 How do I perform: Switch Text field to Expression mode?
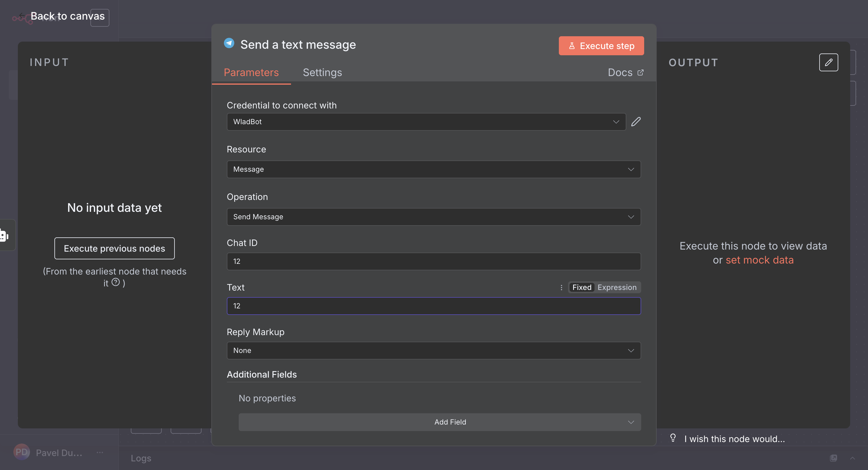tap(617, 288)
